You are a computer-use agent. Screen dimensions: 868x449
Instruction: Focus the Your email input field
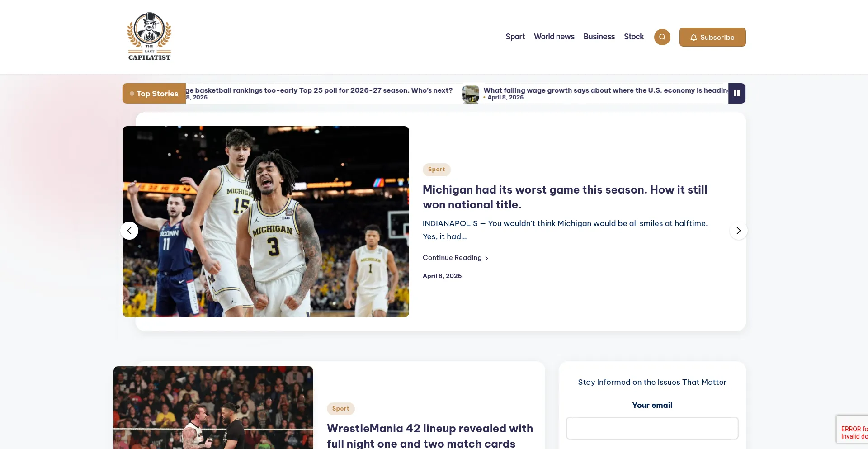coord(652,428)
